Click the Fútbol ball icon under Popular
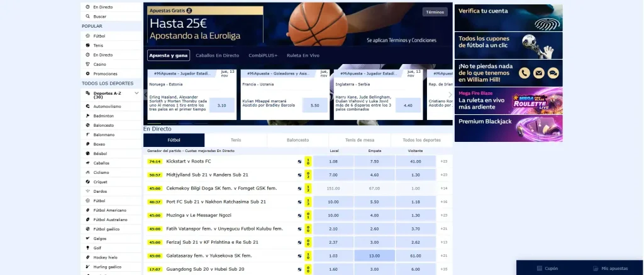644x275 pixels. tap(87, 36)
